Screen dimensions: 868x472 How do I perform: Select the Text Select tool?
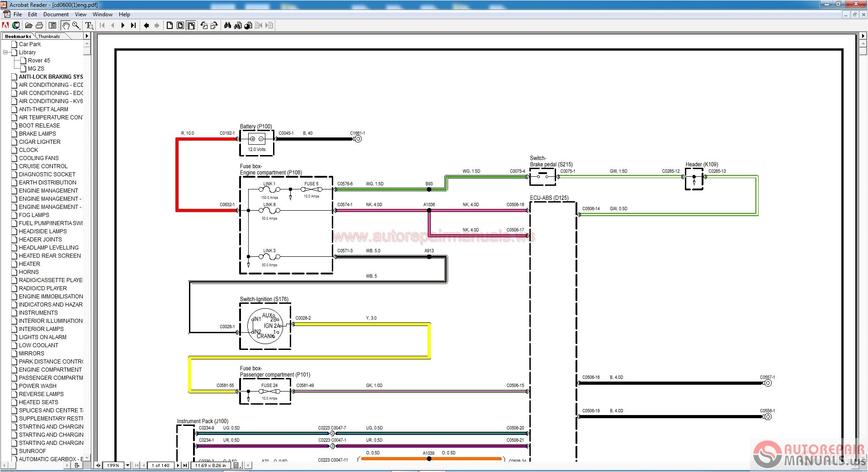point(89,26)
